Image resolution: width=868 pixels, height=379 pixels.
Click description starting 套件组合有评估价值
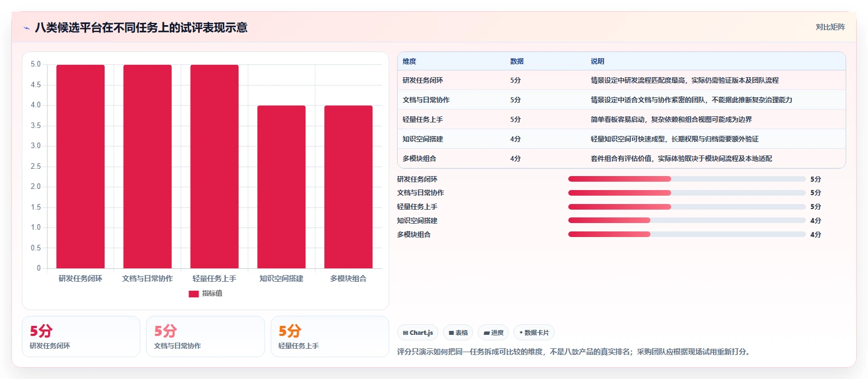pos(681,159)
